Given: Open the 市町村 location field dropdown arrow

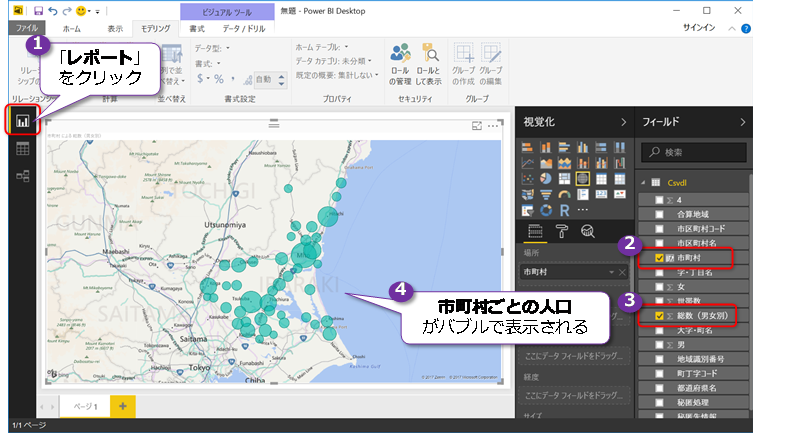Looking at the screenshot, I should 611,272.
